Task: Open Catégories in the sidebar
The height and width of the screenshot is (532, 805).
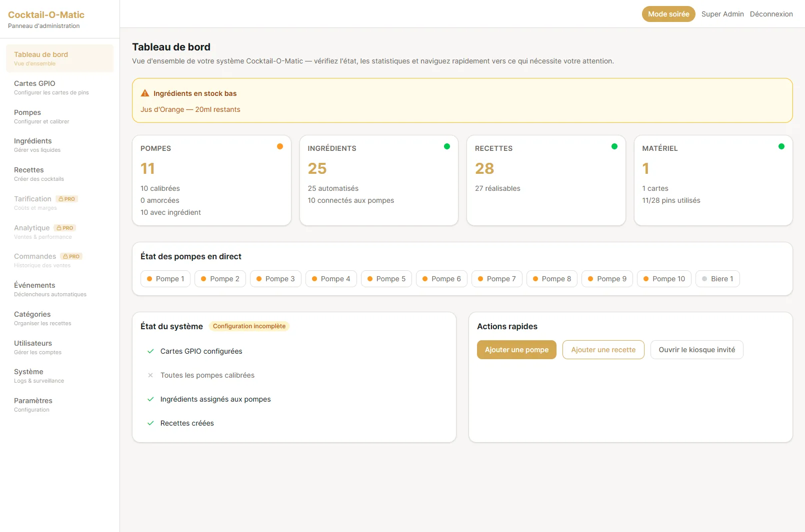Action: point(59,318)
